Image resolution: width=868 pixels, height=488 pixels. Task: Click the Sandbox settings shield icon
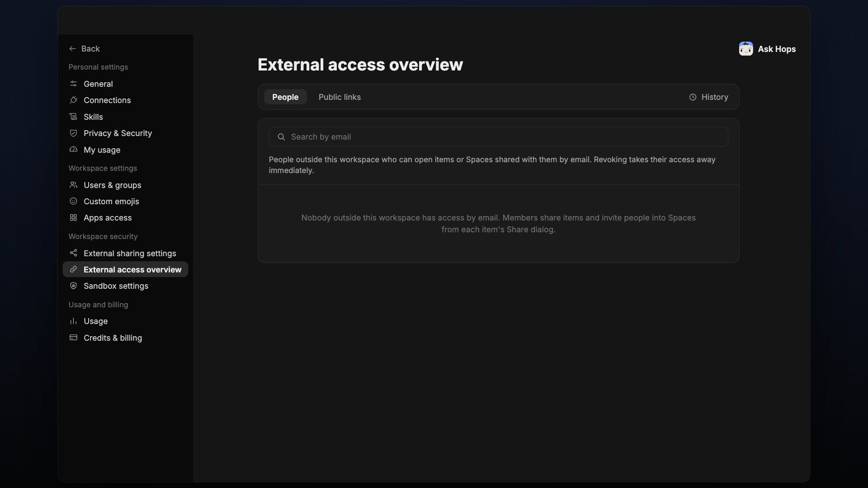73,286
